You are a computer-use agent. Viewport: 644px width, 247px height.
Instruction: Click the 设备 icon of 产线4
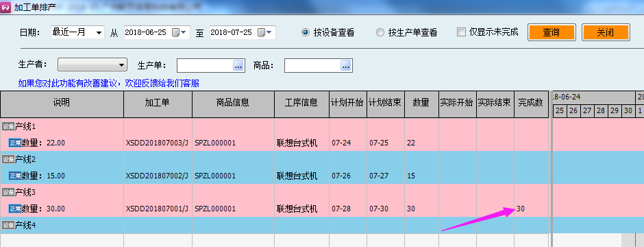[x=8, y=225]
